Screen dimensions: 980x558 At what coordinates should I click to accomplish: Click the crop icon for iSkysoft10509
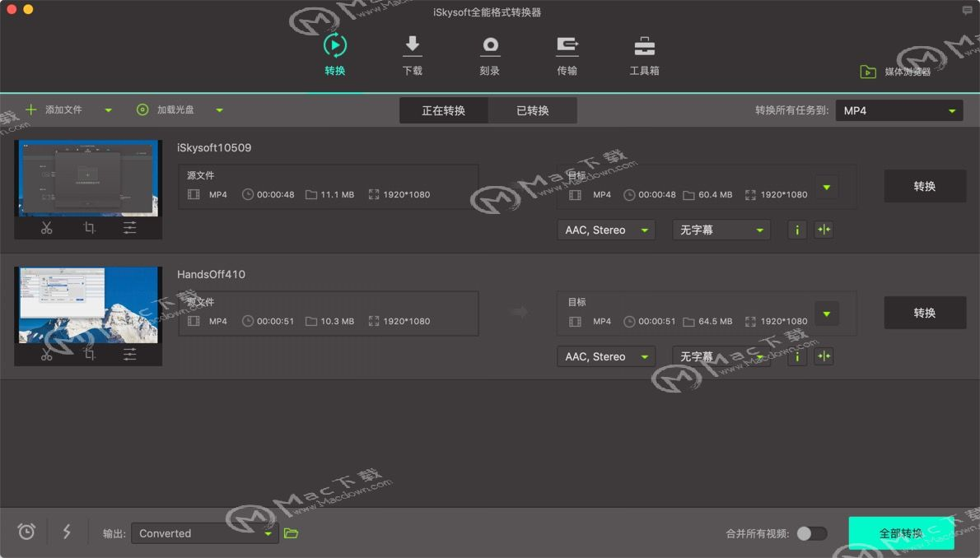(89, 228)
